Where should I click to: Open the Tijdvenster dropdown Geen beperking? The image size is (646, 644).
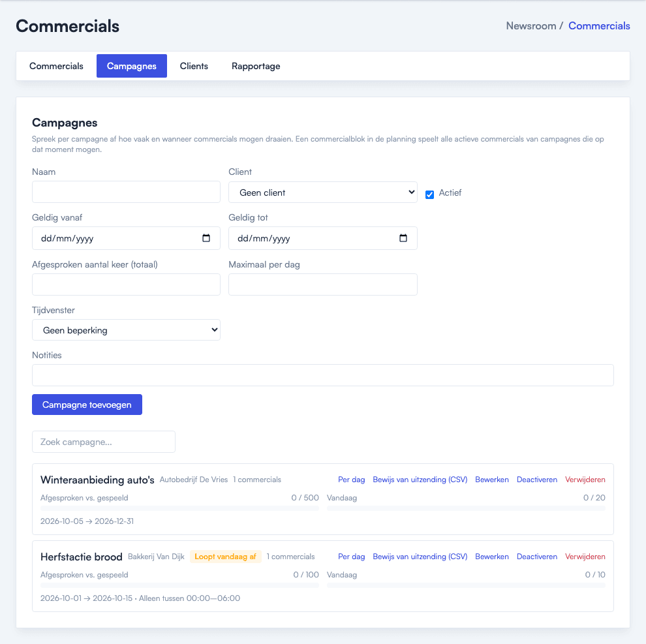[x=126, y=330]
